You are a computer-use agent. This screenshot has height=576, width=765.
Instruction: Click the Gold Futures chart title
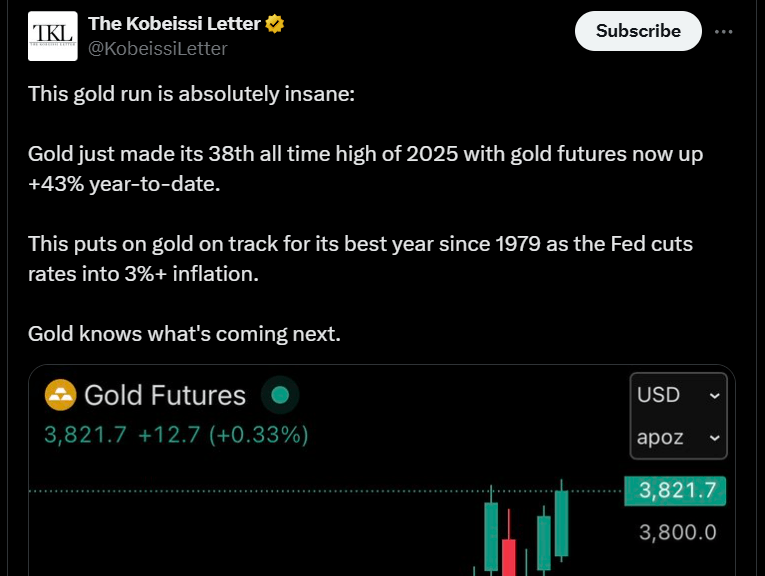pyautogui.click(x=165, y=396)
